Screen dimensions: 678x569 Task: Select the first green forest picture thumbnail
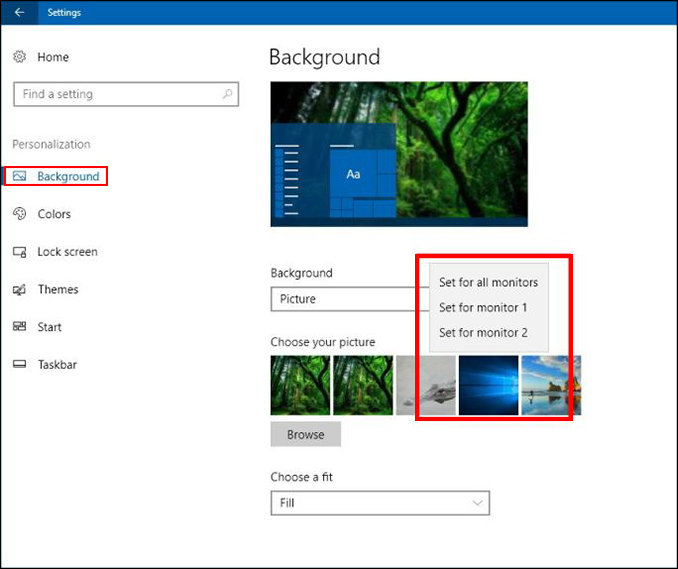click(x=300, y=385)
